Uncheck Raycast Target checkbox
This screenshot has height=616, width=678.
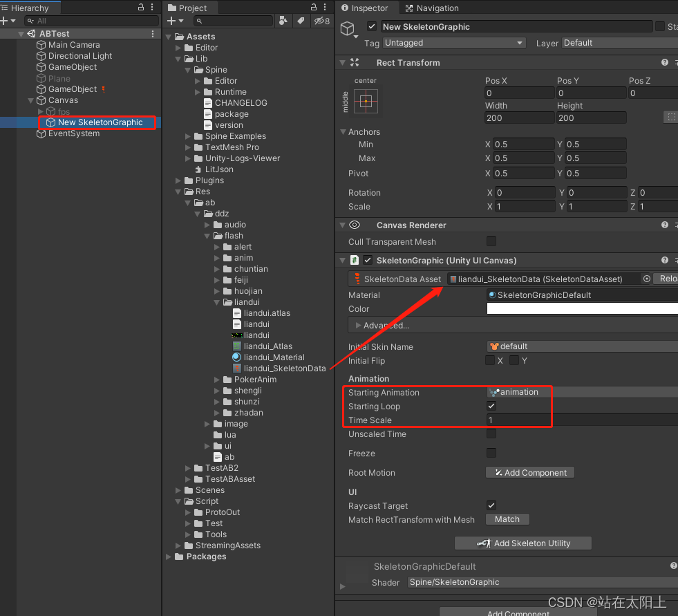[491, 505]
